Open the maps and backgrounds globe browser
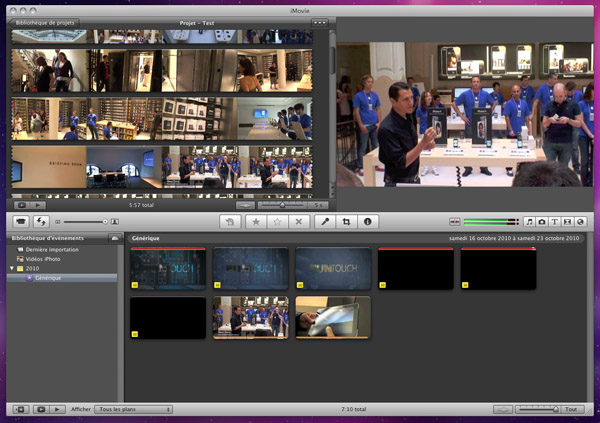 click(x=580, y=222)
